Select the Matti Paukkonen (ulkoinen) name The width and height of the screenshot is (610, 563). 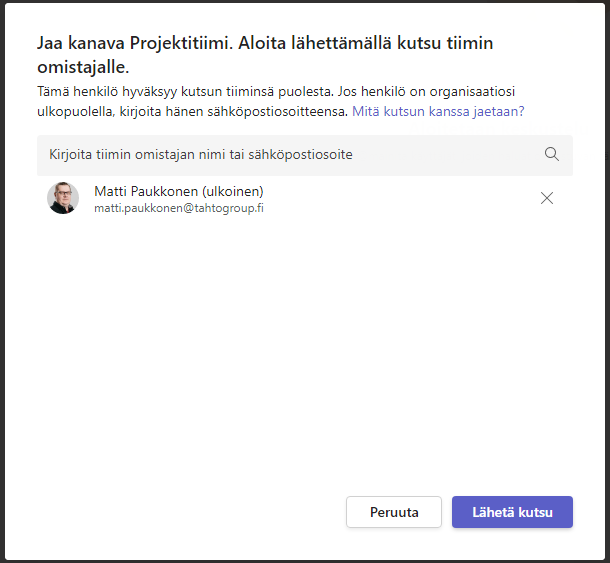tap(179, 191)
